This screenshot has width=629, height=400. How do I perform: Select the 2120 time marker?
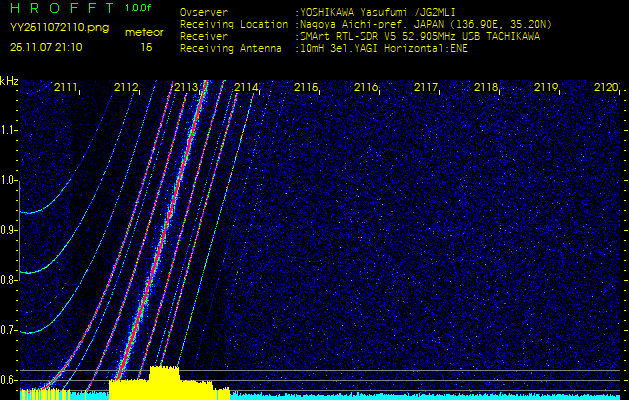(606, 88)
